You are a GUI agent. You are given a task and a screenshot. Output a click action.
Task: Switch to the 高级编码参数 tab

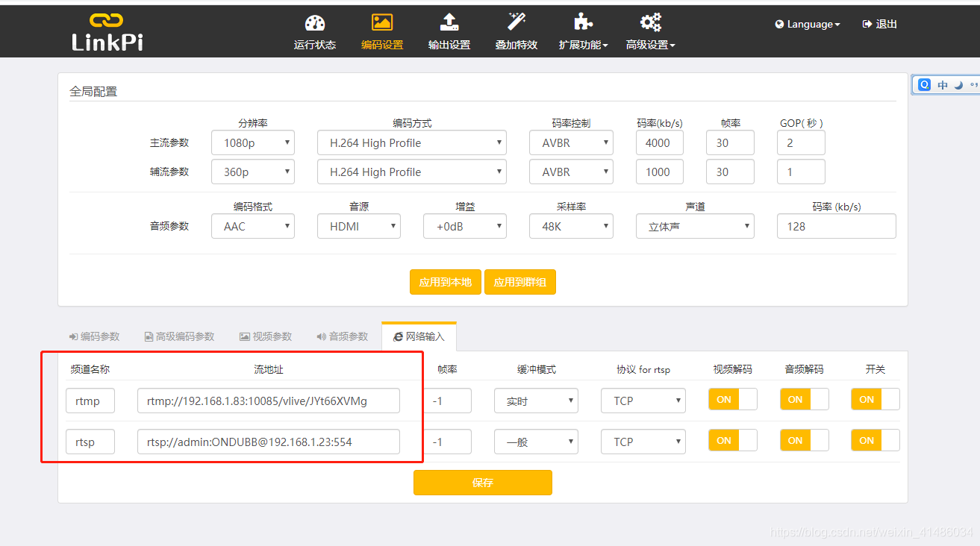179,336
